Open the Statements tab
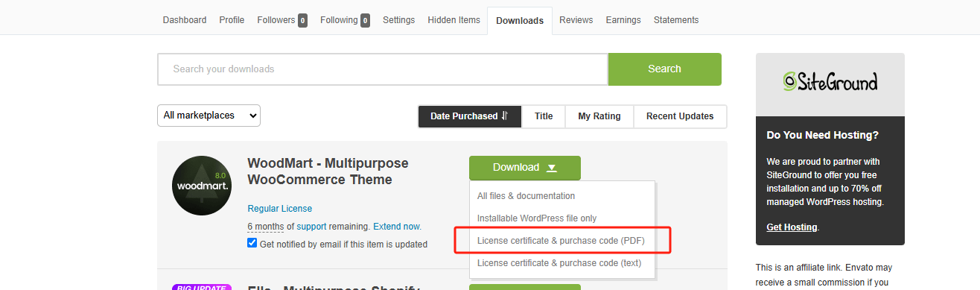 pyautogui.click(x=676, y=20)
